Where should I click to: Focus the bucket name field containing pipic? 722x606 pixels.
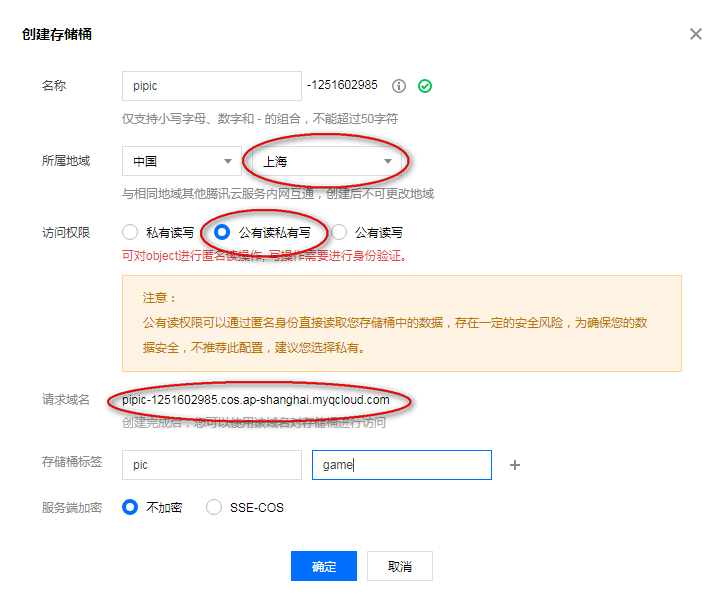211,87
